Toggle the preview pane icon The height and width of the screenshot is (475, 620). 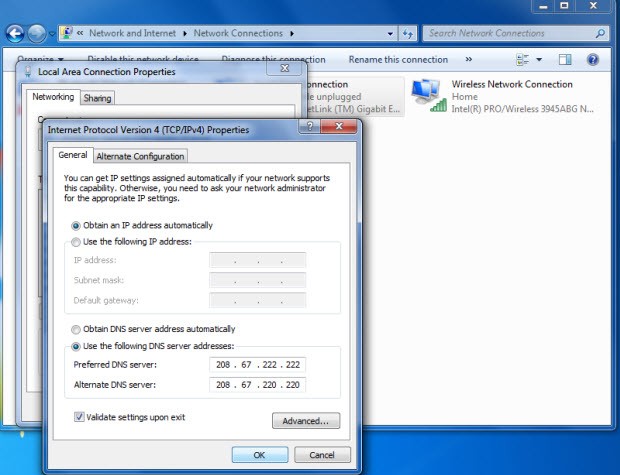565,60
